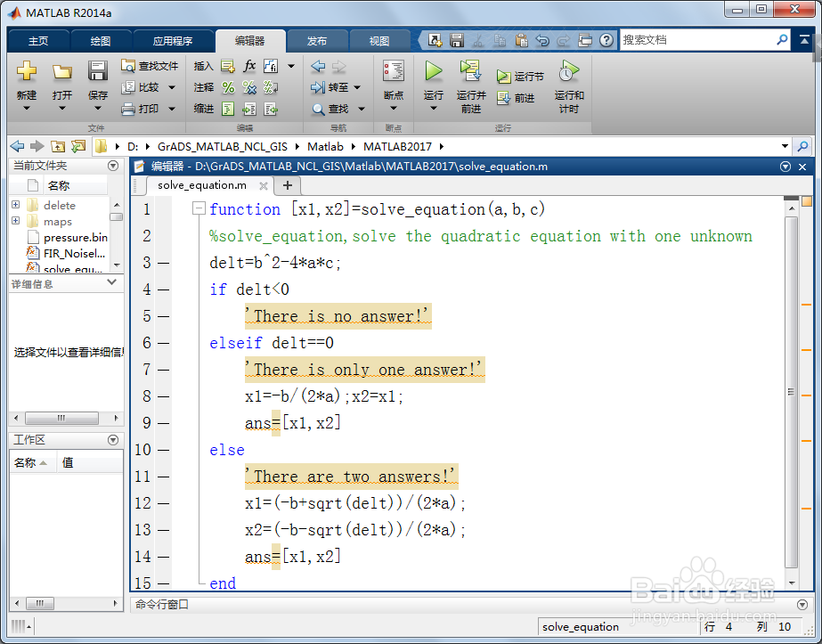This screenshot has height=644, width=822.
Task: Click the editor vertical scrollbar down arrow
Action: click(x=792, y=583)
